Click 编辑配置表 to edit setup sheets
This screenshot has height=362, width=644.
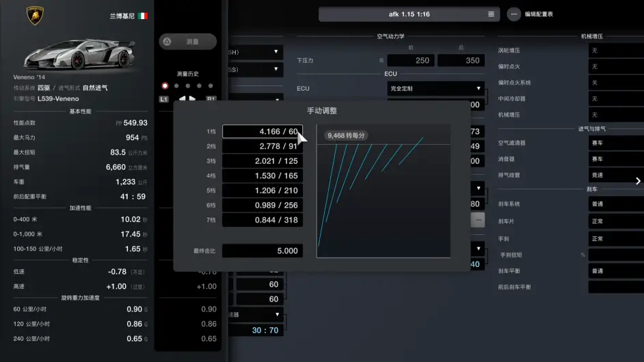point(539,14)
